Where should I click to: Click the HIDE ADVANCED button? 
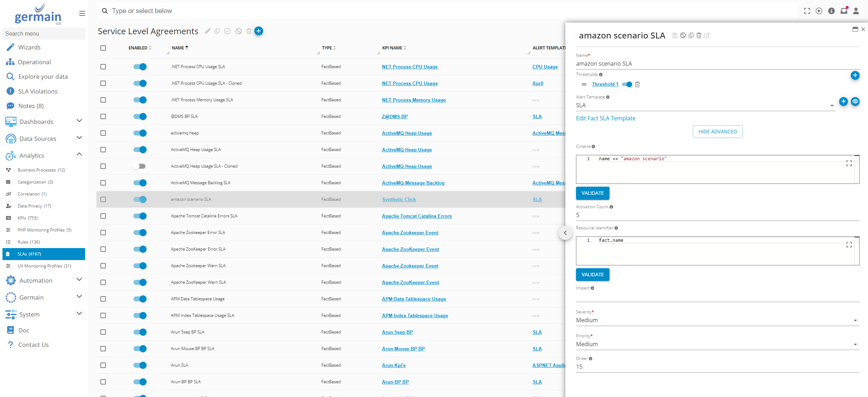tap(717, 132)
